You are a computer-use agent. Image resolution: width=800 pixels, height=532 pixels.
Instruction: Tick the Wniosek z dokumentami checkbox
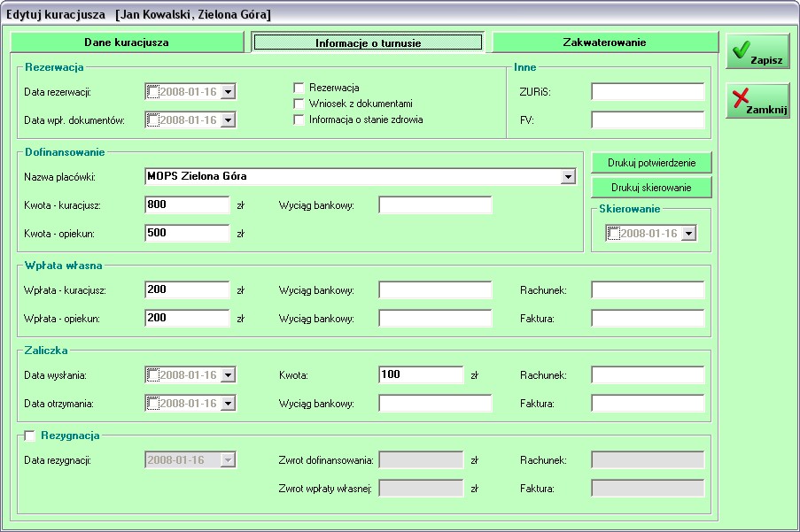299,104
